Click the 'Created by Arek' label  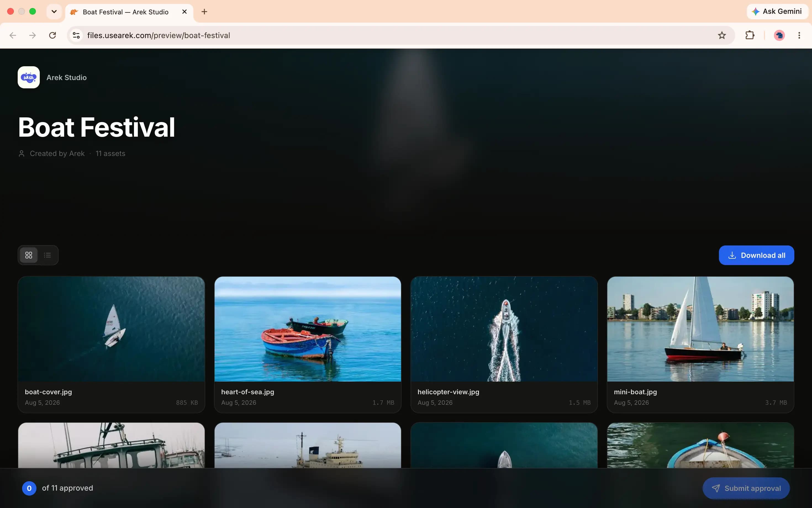[x=57, y=154]
